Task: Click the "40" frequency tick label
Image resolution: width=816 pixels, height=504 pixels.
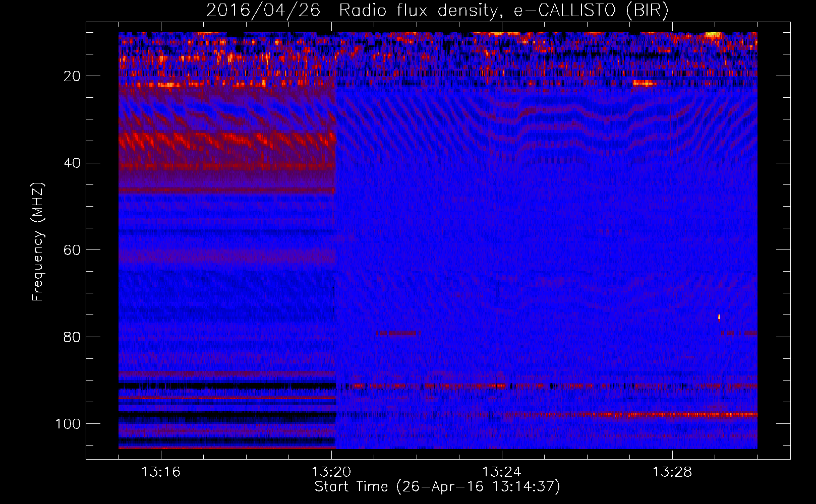Action: 73,163
